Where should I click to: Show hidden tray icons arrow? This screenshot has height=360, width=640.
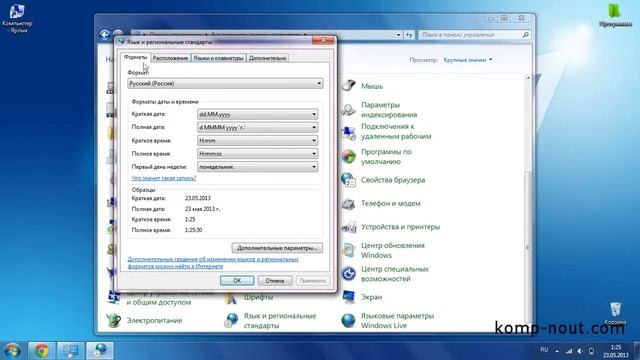click(x=557, y=351)
